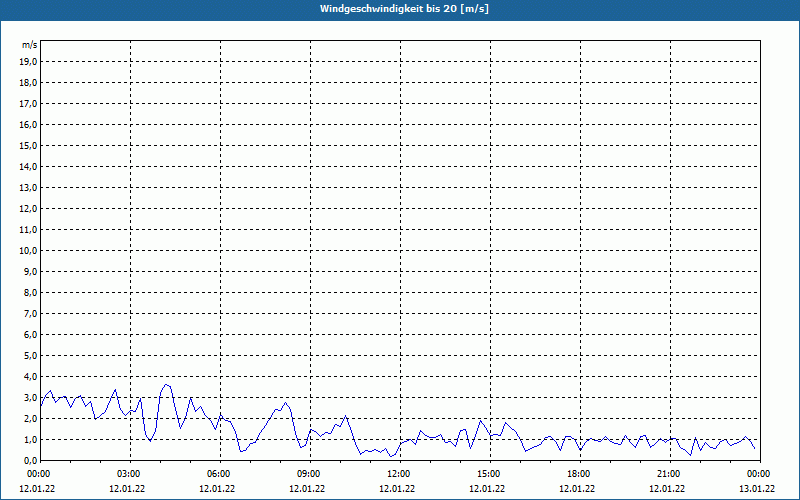Screen dimensions: 800x500
Task: Select the 0,0 y-axis origin label
Action: coord(31,460)
